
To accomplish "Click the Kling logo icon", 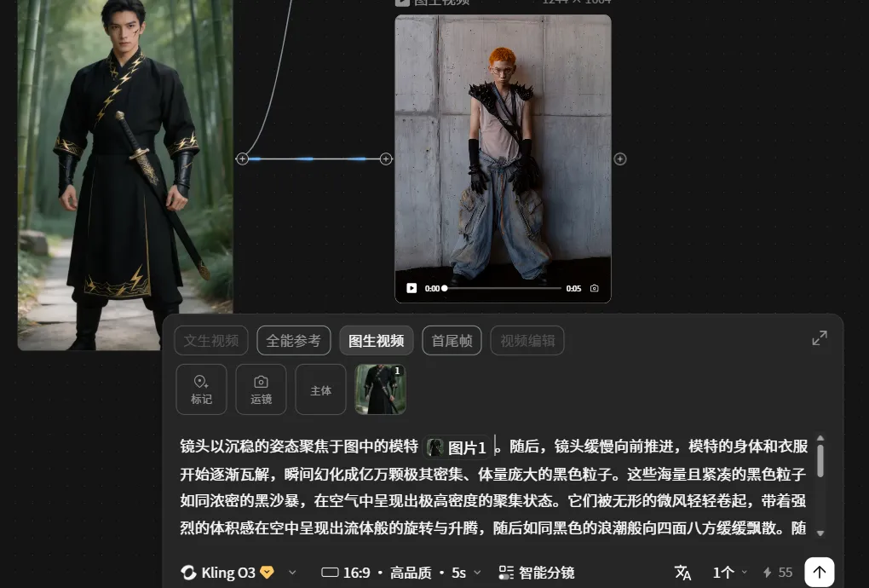I will pos(188,573).
